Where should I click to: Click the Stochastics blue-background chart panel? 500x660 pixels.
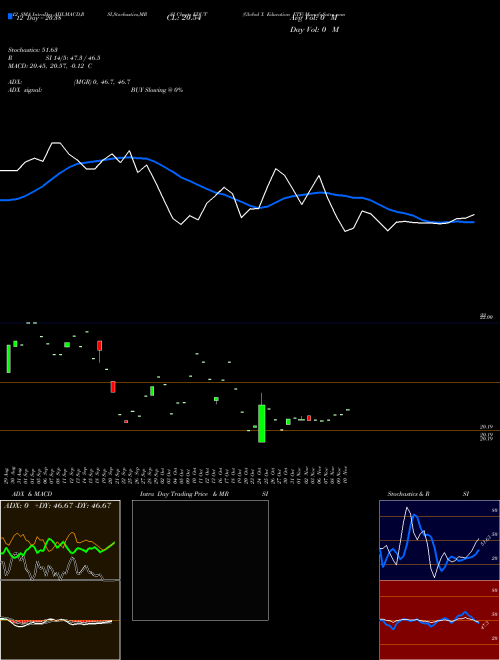[x=439, y=540]
